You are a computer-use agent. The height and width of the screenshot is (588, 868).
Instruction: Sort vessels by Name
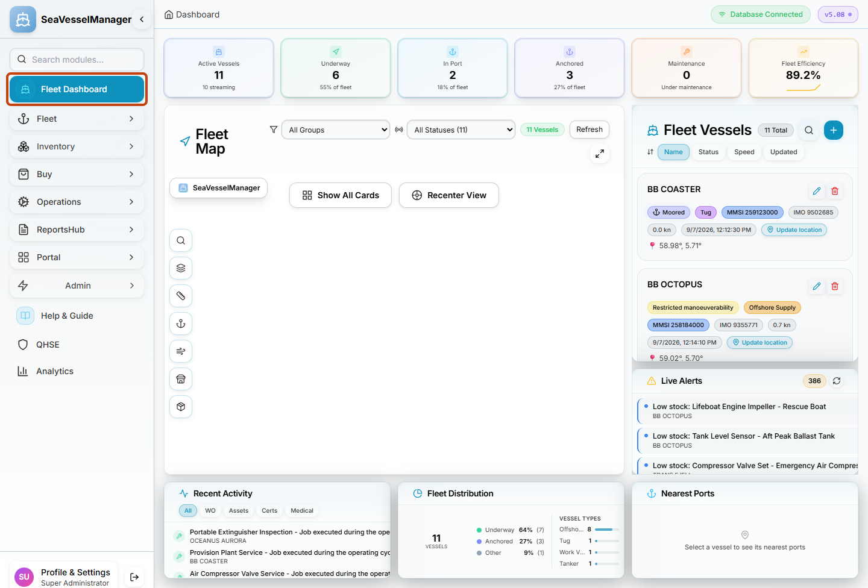click(x=673, y=152)
